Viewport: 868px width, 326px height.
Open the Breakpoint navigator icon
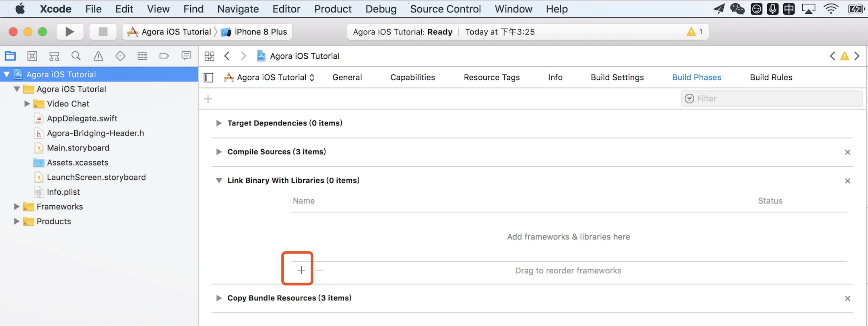[x=164, y=56]
